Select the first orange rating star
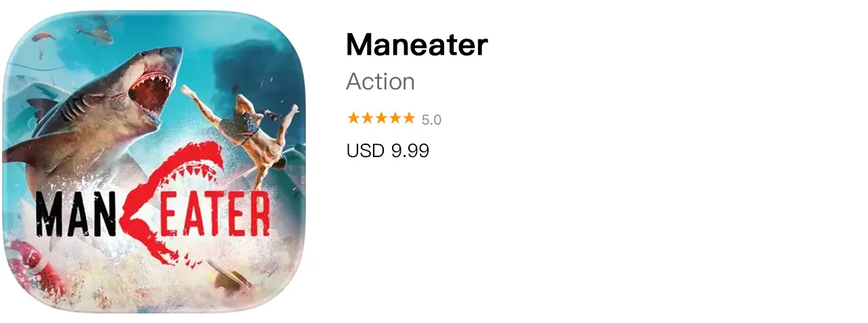The width and height of the screenshot is (868, 323). coord(353,119)
